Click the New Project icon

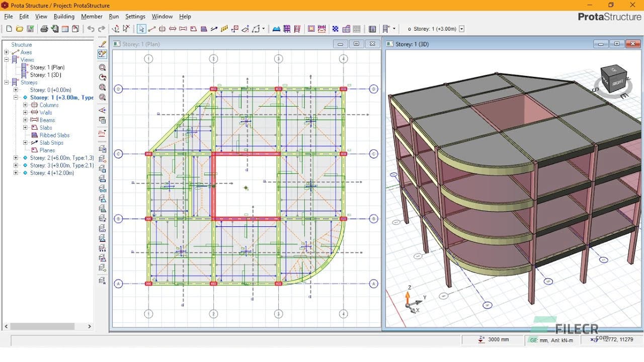click(9, 29)
